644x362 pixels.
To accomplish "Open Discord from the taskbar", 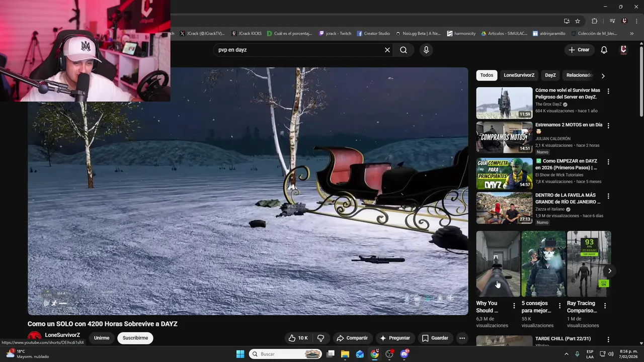I will pos(405,354).
